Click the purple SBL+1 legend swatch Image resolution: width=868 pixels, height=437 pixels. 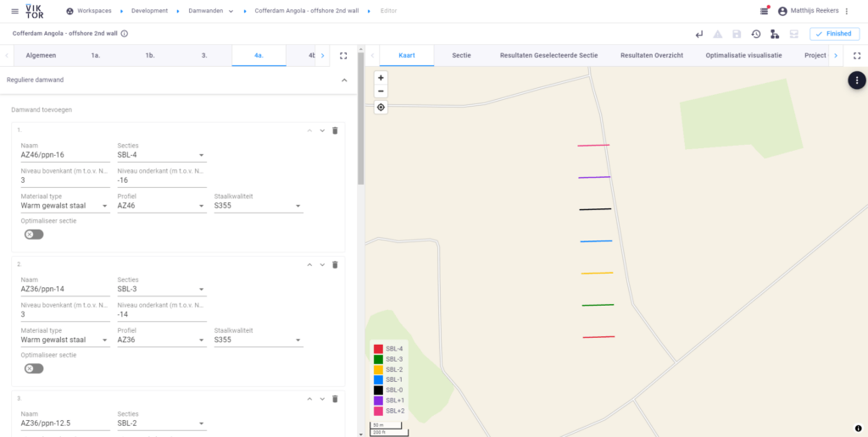[378, 401]
